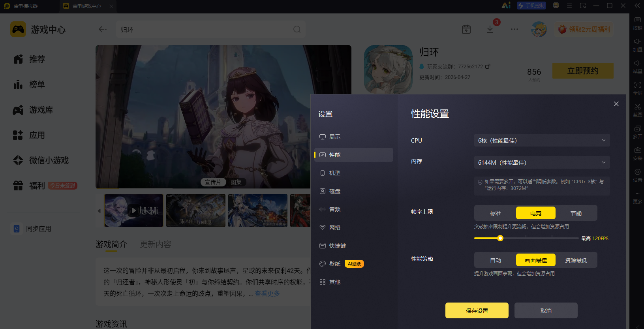Open downloads icon with badge 3
This screenshot has height=329, width=644.
pos(490,29)
